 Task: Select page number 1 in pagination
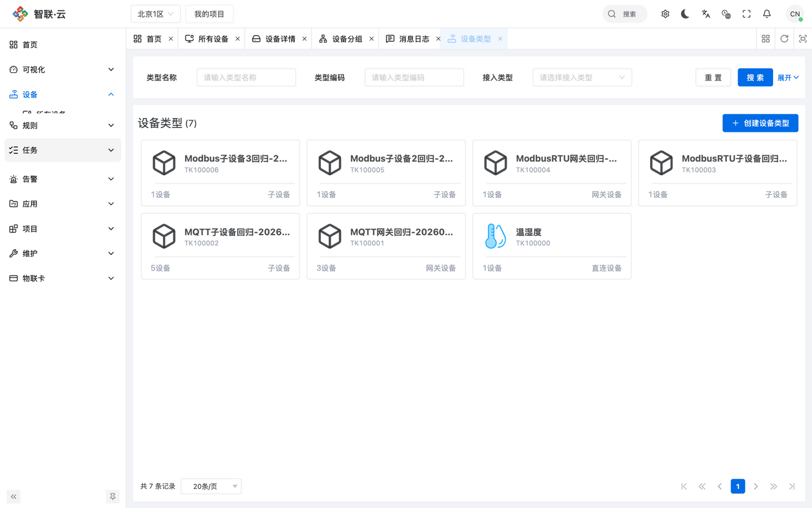pyautogui.click(x=738, y=487)
